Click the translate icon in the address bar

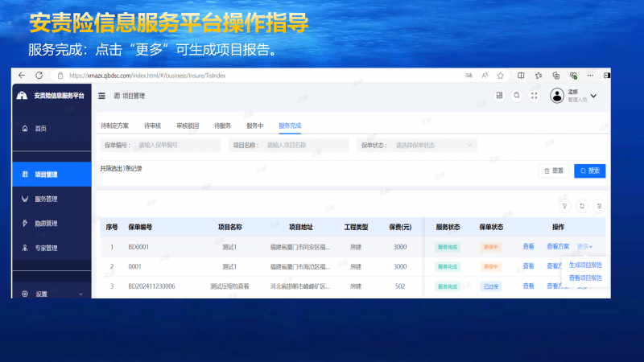tap(469, 76)
